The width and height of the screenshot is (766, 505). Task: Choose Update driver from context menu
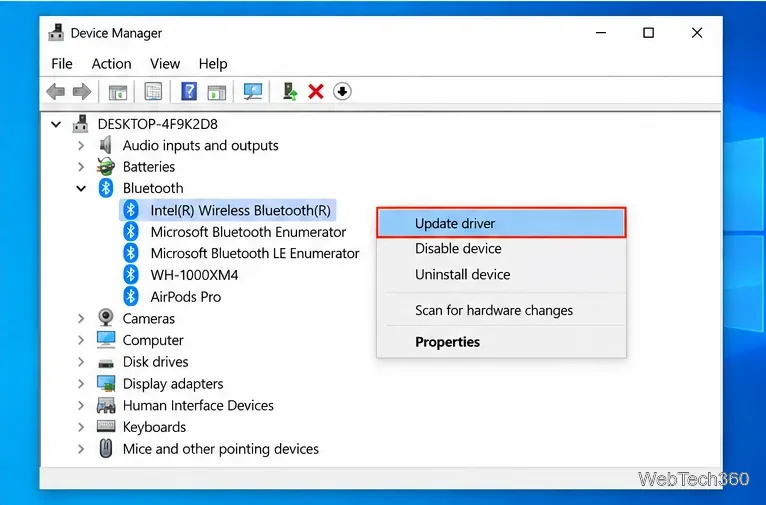[501, 223]
